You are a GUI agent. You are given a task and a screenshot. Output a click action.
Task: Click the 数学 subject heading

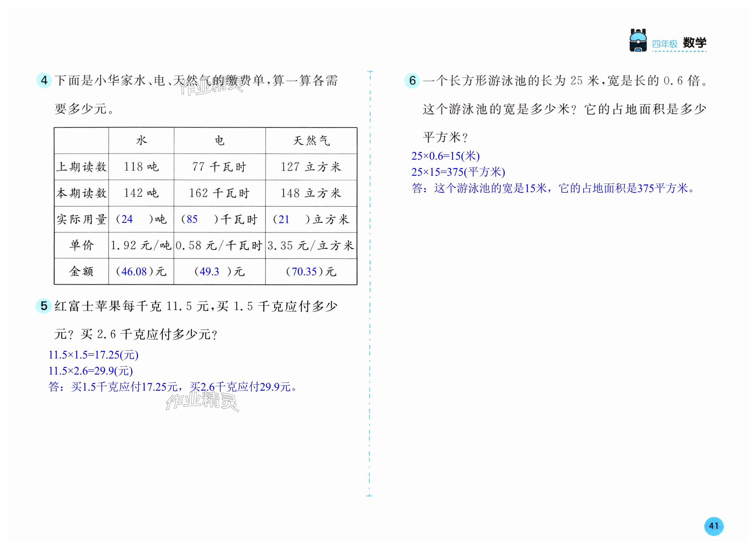click(694, 43)
